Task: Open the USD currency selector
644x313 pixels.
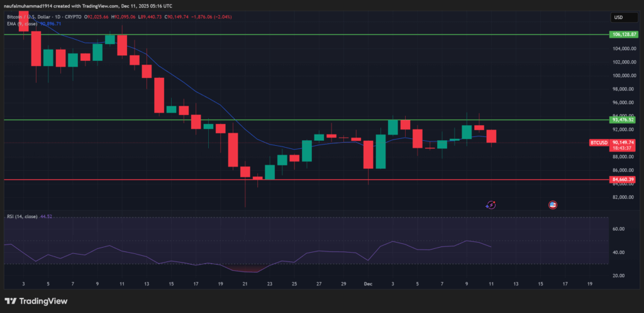Action: 618,17
